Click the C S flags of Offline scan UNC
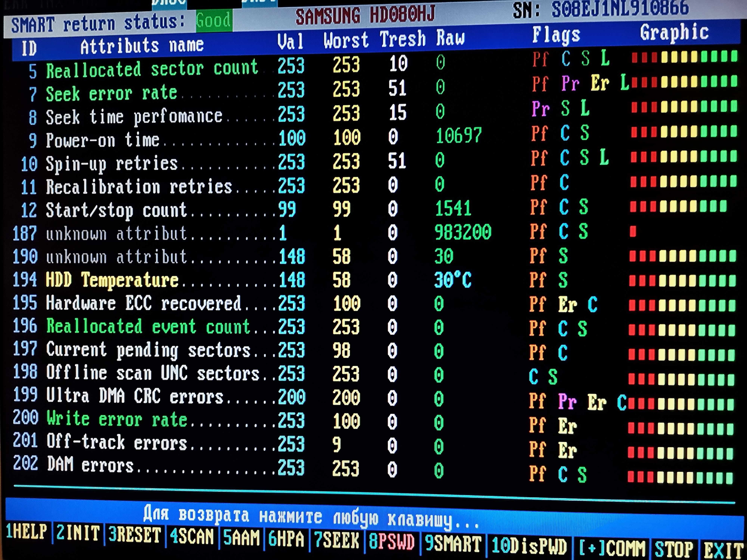Screen dimensions: 747x560 543,376
